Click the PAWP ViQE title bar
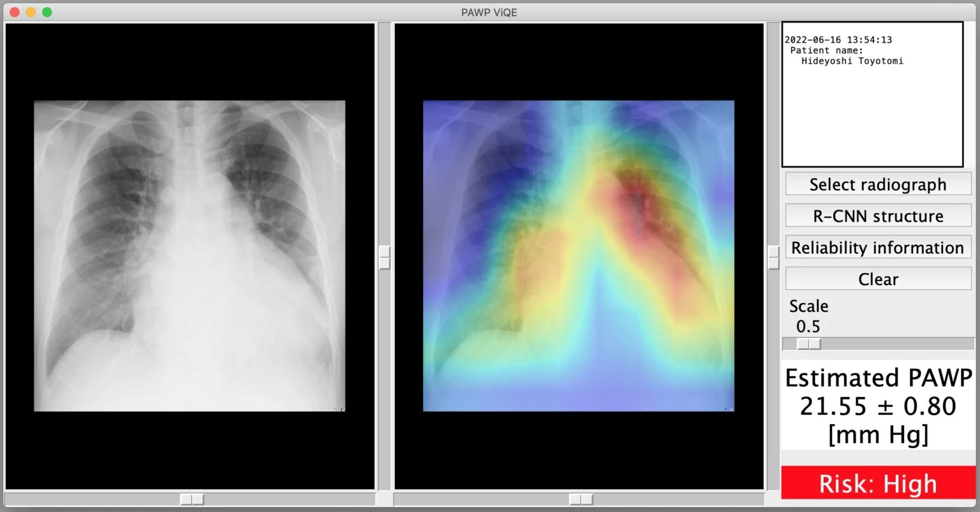The image size is (980, 512). pyautogui.click(x=489, y=12)
